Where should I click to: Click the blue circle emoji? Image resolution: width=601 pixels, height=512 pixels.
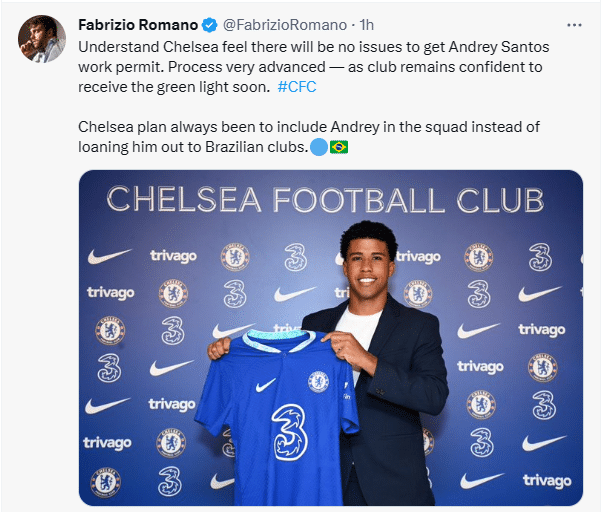tap(317, 147)
